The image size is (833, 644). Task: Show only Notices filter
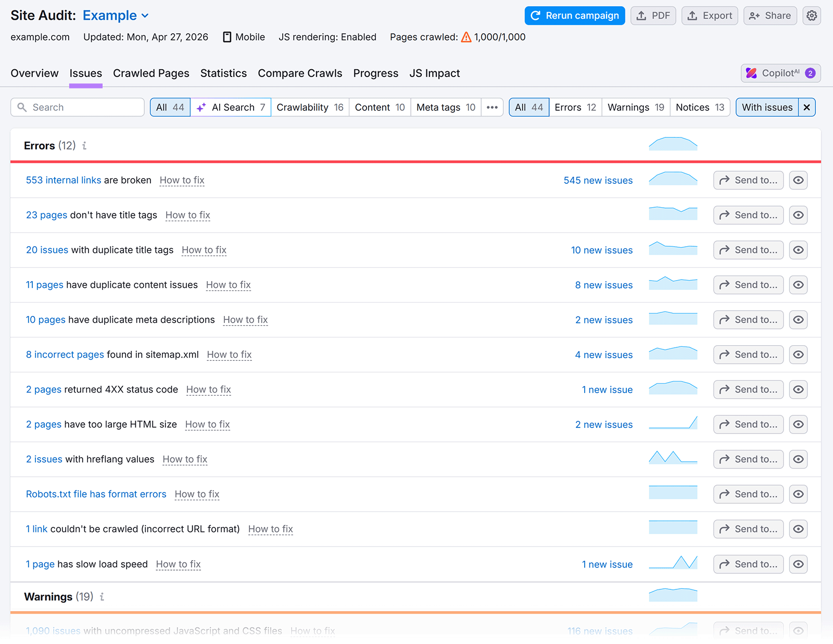[x=700, y=107]
